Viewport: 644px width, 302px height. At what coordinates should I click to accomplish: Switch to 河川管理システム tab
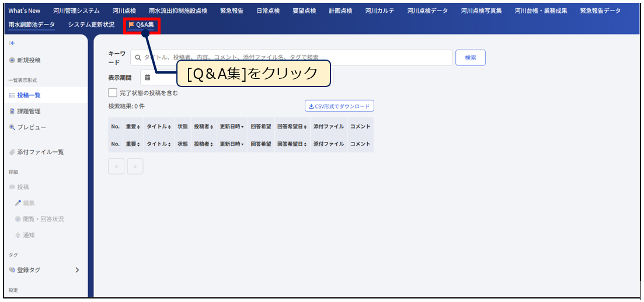tap(76, 11)
